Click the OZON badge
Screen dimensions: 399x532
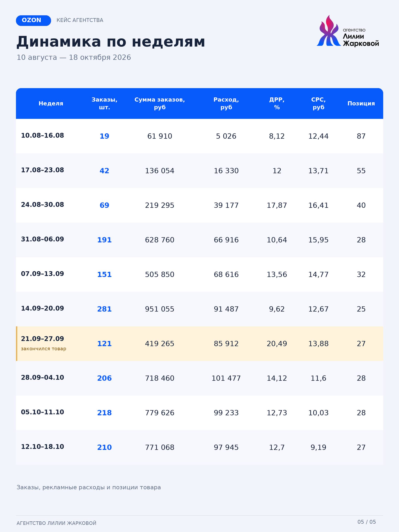click(x=33, y=20)
